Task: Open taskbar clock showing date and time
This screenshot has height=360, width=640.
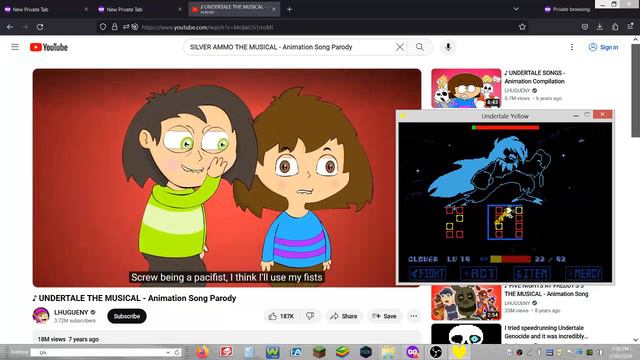Action: [x=620, y=352]
